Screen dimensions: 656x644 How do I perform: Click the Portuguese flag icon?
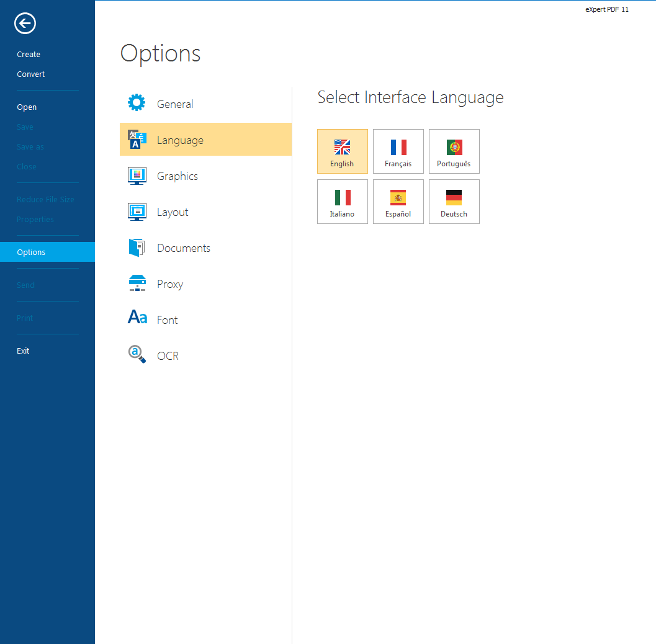tap(454, 147)
